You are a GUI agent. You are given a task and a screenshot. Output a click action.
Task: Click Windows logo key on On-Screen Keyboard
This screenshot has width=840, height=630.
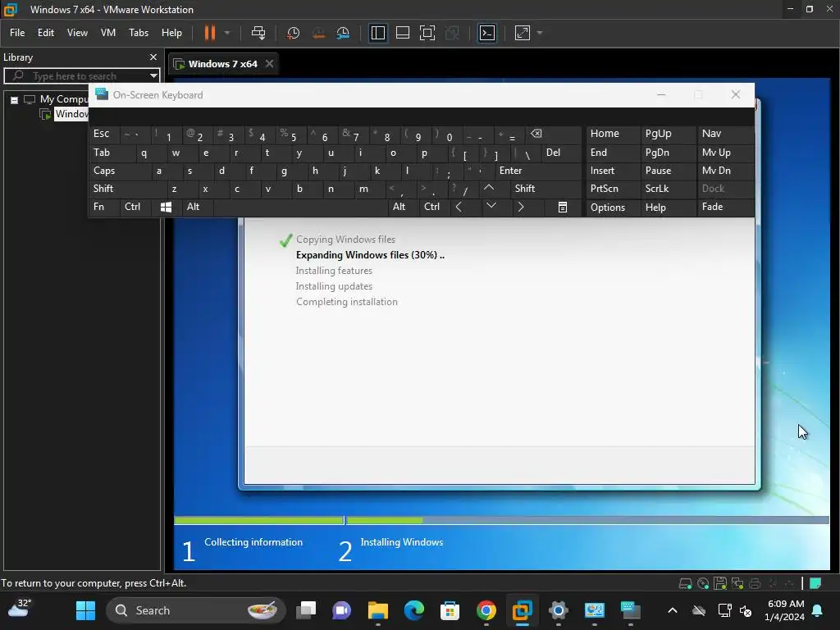tap(166, 207)
